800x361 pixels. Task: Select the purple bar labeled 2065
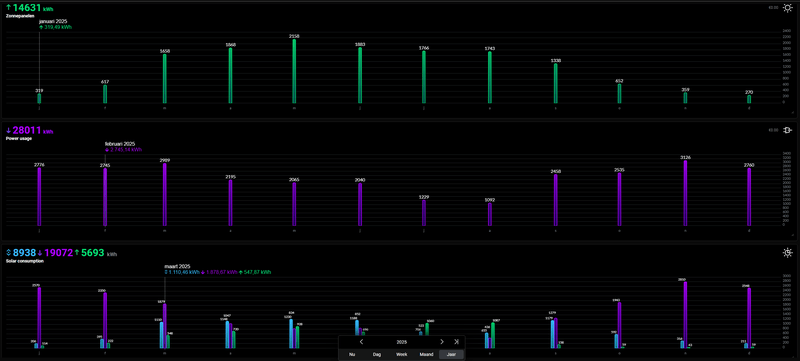(x=294, y=204)
